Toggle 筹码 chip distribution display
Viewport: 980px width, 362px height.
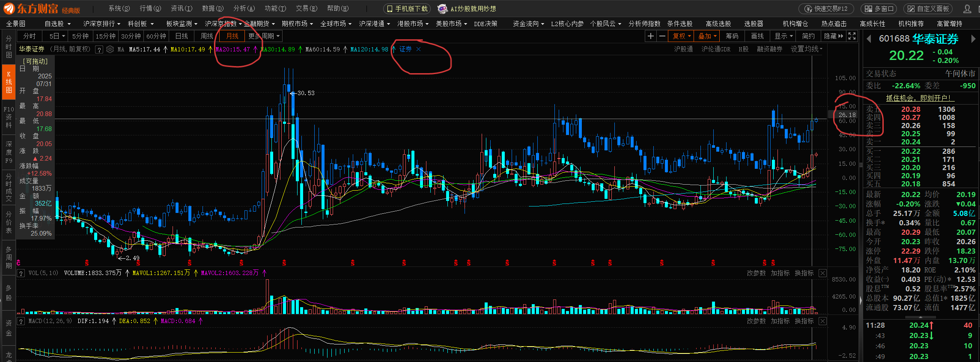click(732, 36)
